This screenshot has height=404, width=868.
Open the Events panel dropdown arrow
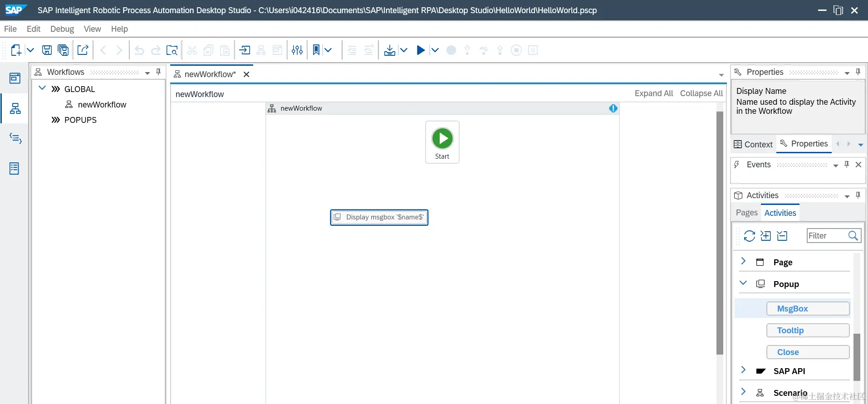point(836,165)
